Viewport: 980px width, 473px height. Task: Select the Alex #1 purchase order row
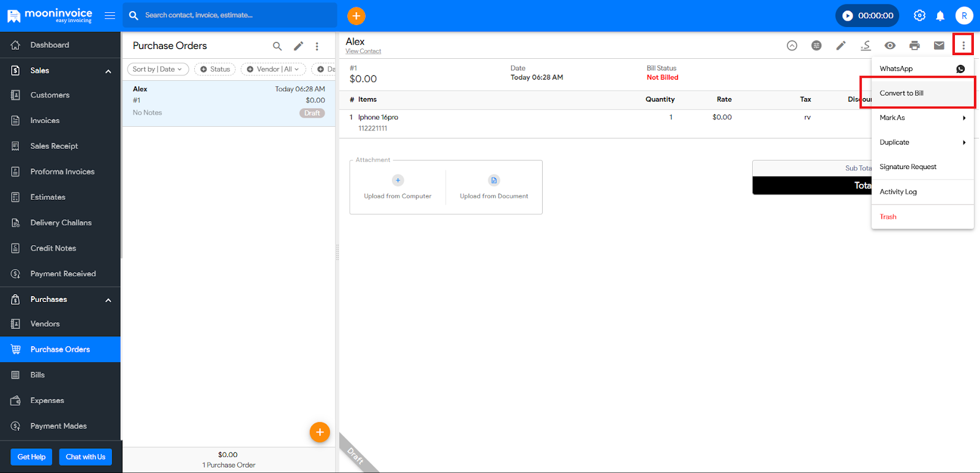point(228,104)
